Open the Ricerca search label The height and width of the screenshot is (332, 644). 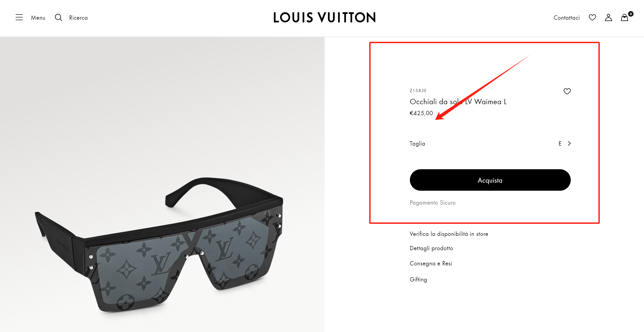coord(78,18)
